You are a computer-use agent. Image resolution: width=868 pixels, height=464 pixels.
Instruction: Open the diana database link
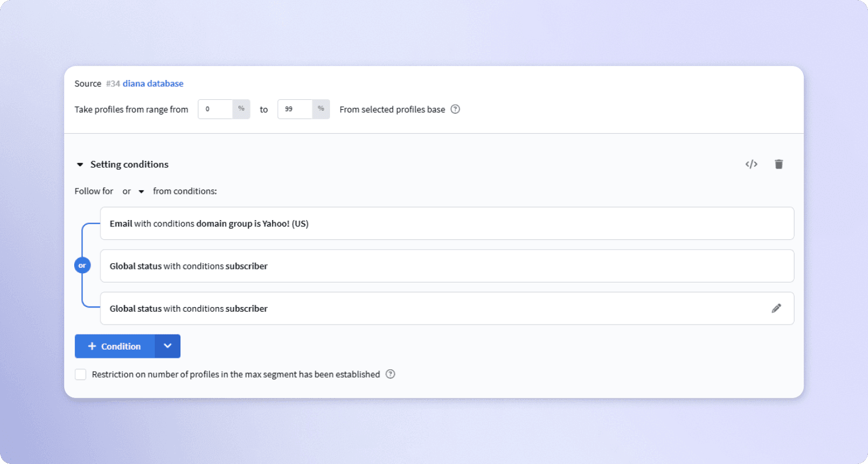pyautogui.click(x=153, y=83)
